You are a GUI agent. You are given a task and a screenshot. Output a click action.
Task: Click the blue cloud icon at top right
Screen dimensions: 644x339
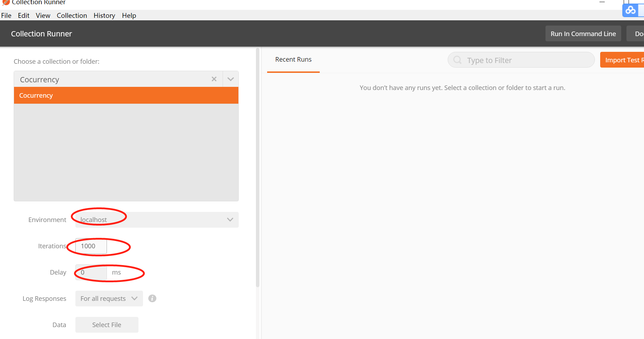(630, 10)
